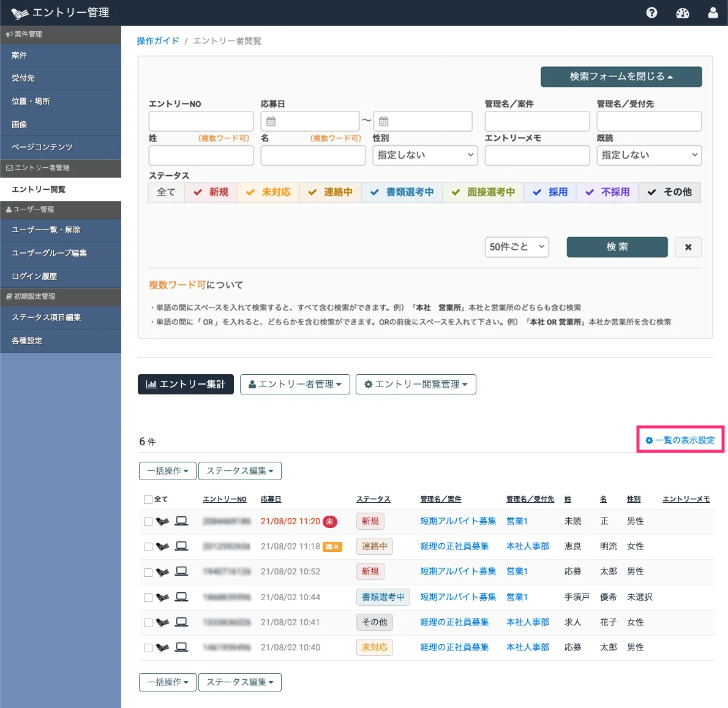The width and height of the screenshot is (728, 708).
Task: Toggle the 未対応 status filter
Action: [268, 192]
